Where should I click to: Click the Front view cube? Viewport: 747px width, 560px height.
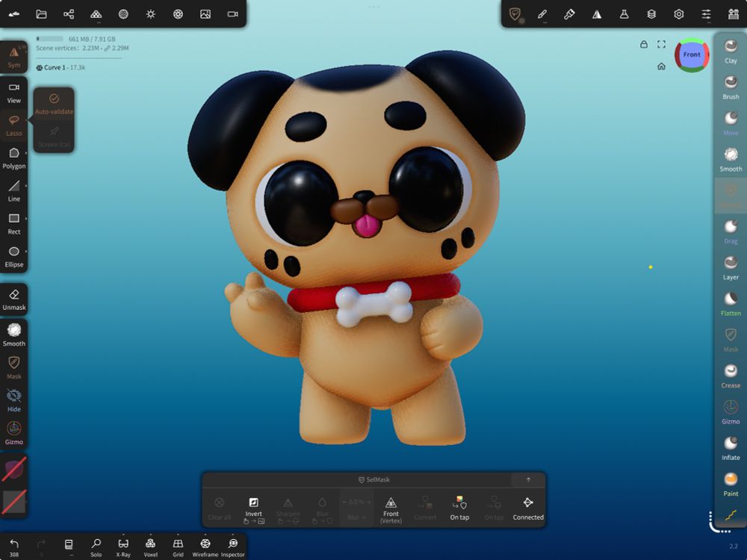click(x=692, y=55)
